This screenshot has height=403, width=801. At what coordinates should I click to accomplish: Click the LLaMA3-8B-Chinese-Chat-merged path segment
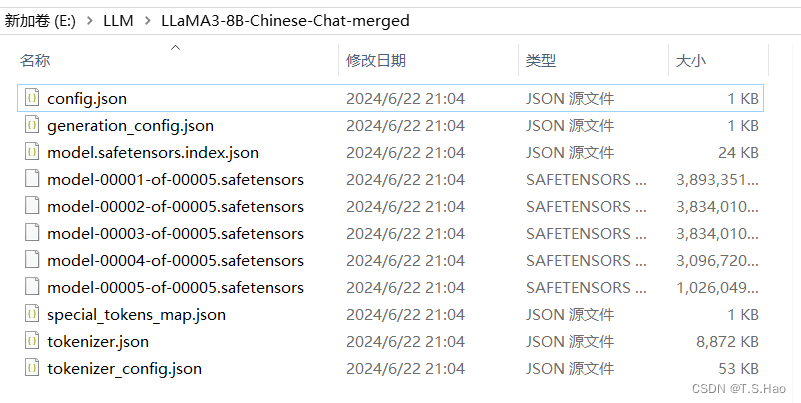285,21
